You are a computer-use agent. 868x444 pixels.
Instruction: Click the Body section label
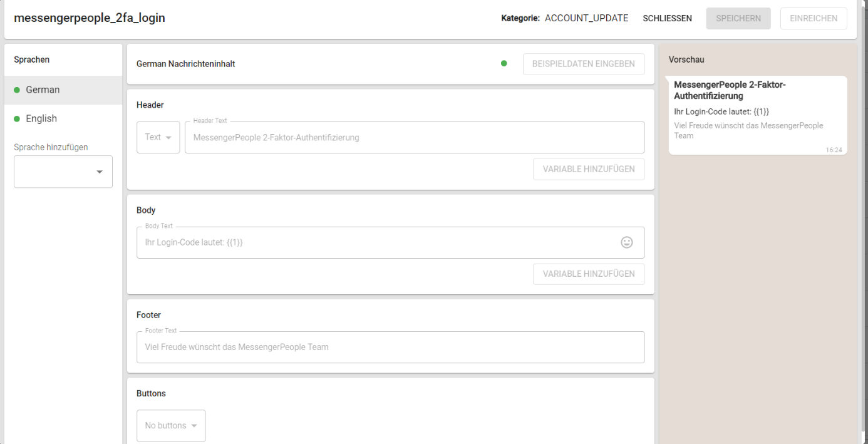click(x=146, y=210)
